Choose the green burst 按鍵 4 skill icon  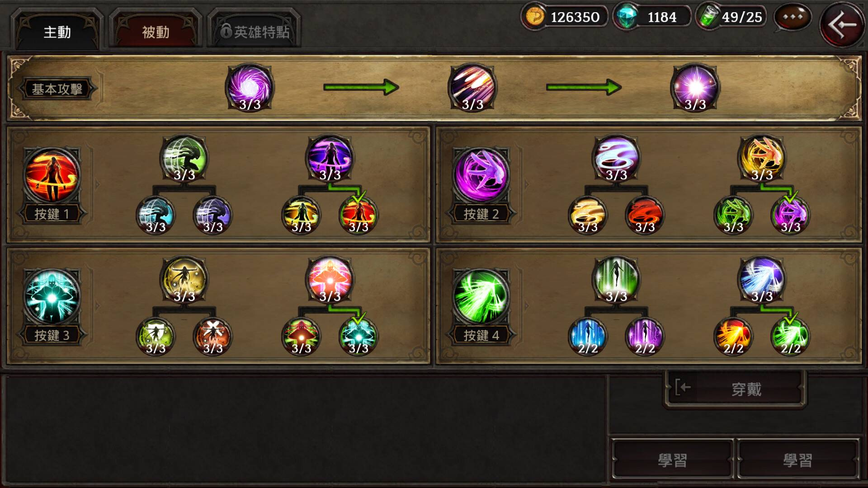(x=481, y=297)
